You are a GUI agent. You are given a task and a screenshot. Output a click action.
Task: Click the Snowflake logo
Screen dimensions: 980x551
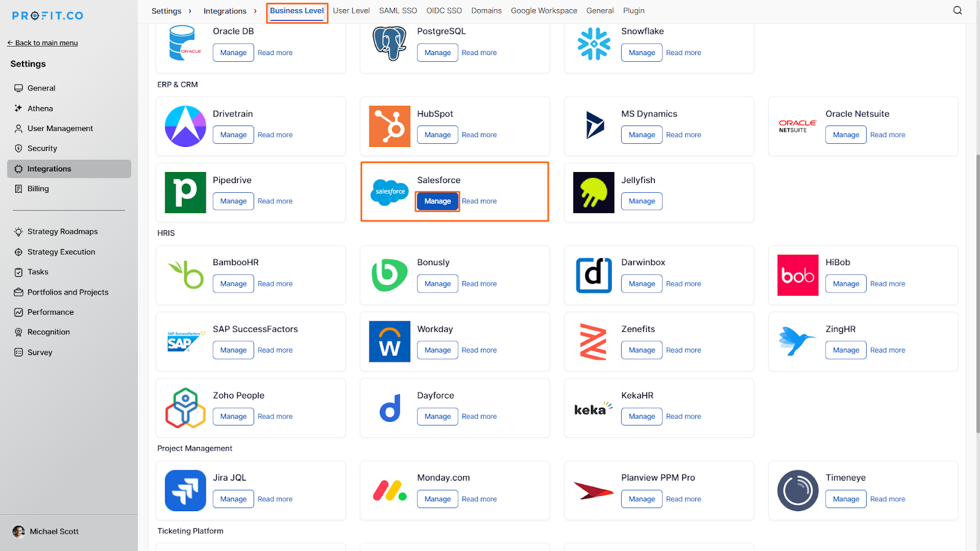coord(594,43)
